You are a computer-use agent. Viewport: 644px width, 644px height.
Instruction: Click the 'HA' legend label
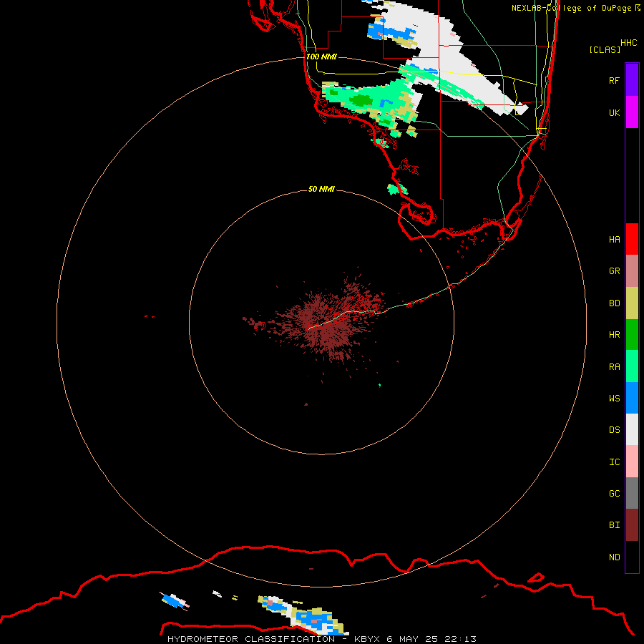614,239
